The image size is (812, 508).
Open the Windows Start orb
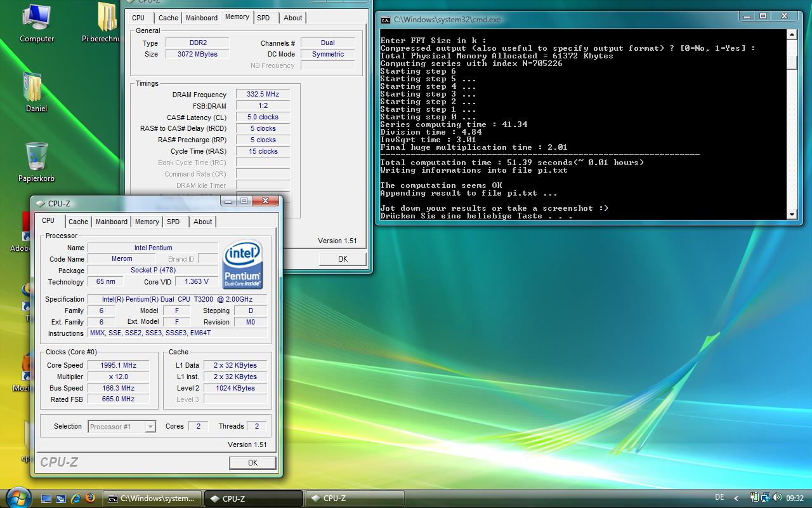tap(17, 497)
